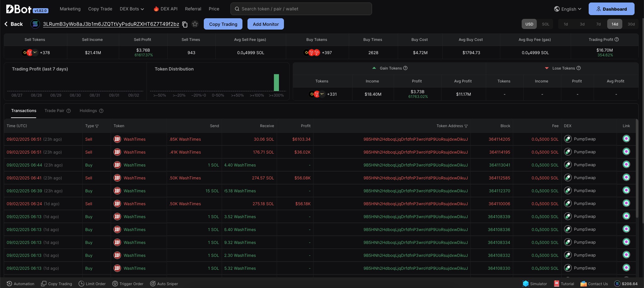Click the Trading Profit help icon
The height and width of the screenshot is (288, 644).
click(617, 39)
